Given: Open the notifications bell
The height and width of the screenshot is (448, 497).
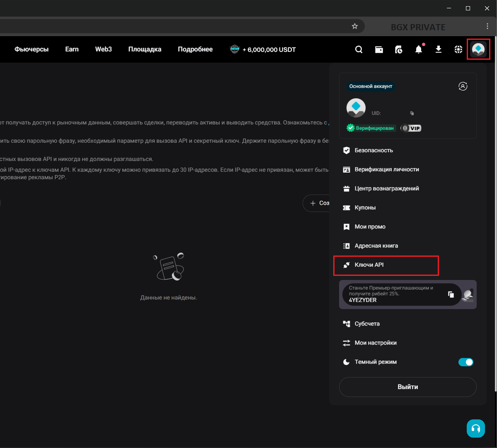Looking at the screenshot, I should point(419,49).
